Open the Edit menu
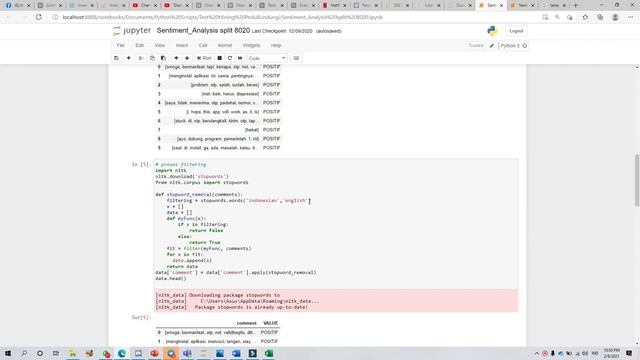The width and height of the screenshot is (640, 360). coord(140,45)
